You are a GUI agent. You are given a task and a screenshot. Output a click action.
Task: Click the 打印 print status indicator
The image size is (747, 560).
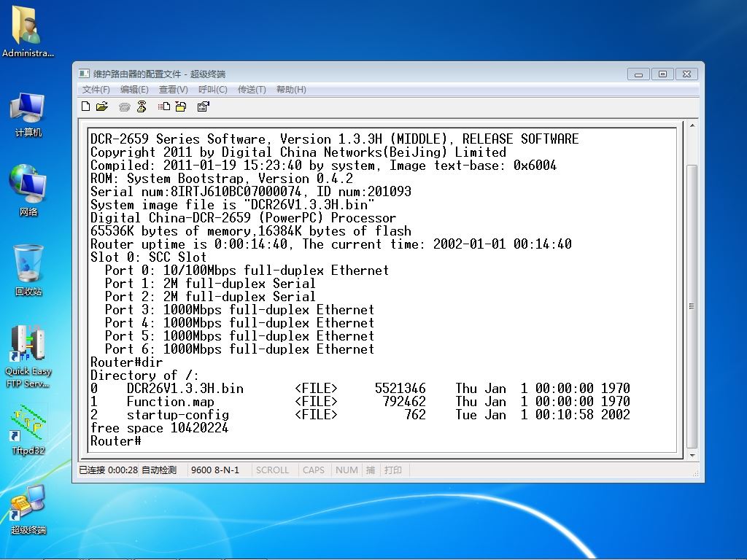pos(393,470)
